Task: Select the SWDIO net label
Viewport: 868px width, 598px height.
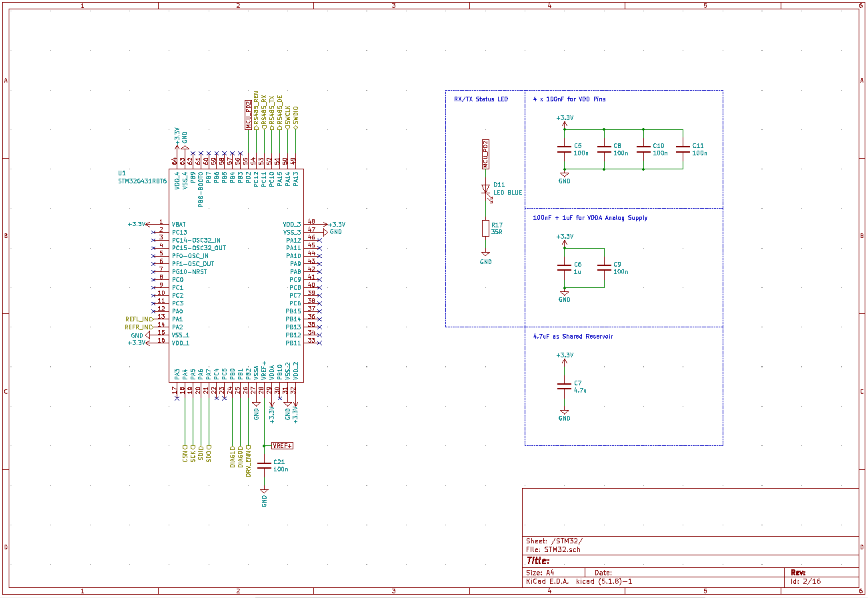Action: pos(296,117)
